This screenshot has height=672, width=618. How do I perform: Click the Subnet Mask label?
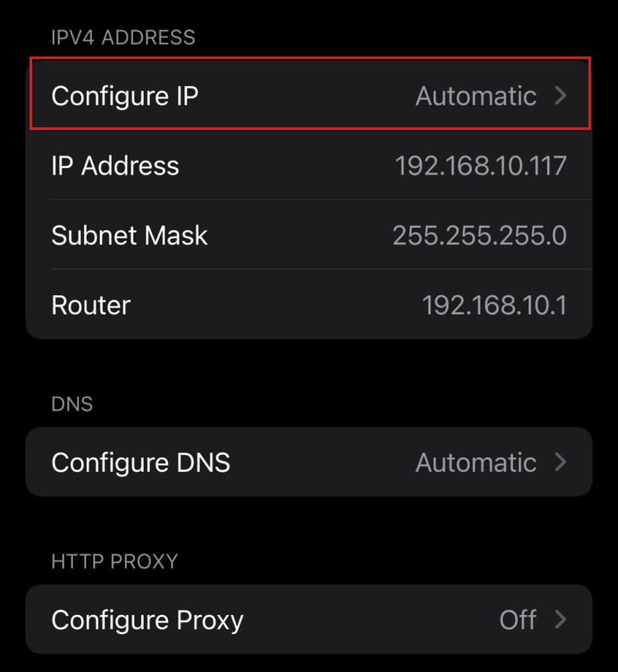[130, 235]
